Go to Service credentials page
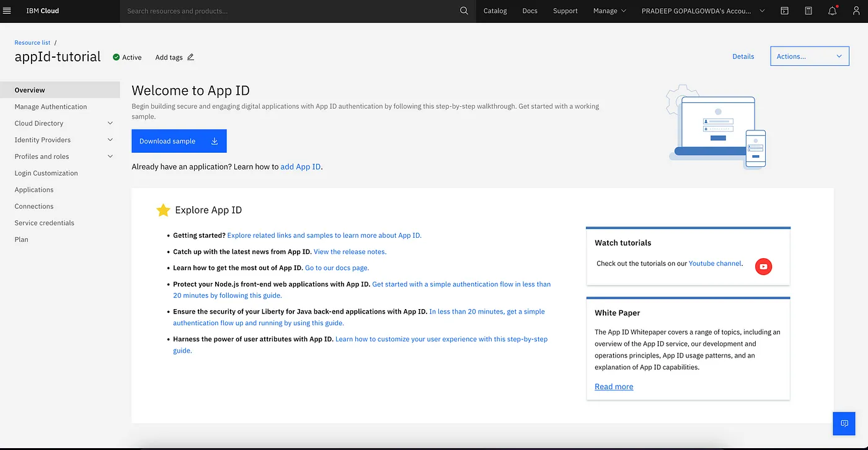 click(45, 223)
